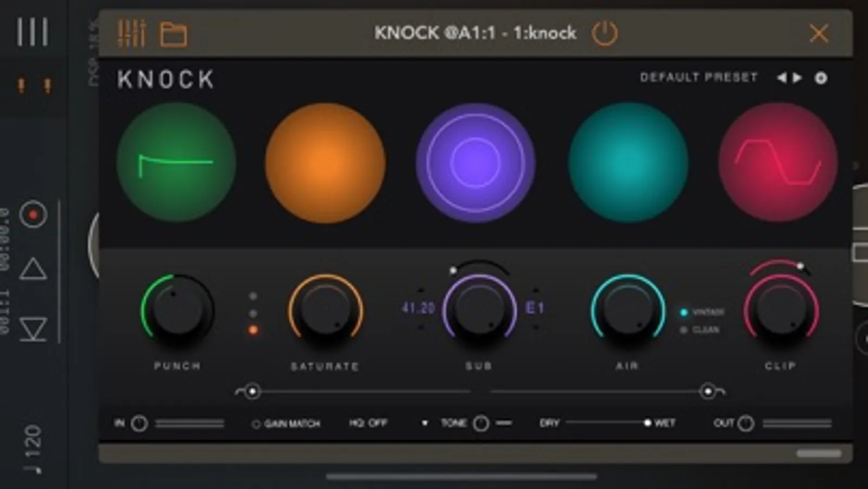Click the low-cut filter handle on left
Viewport: 868px width, 489px height.
[252, 391]
